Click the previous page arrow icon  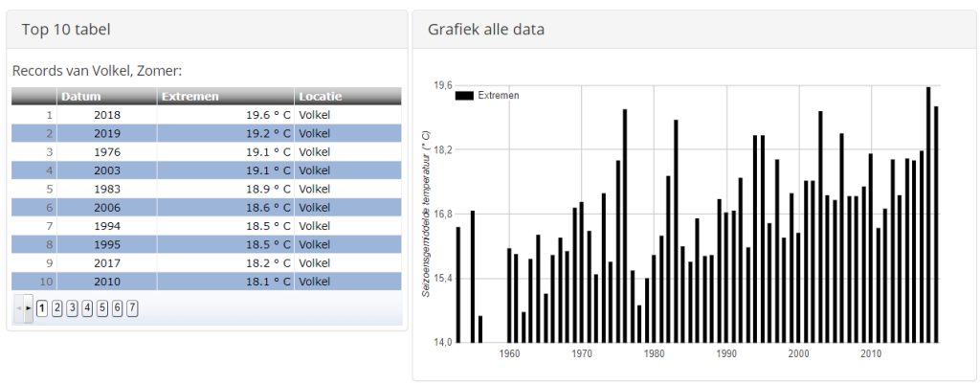19,308
